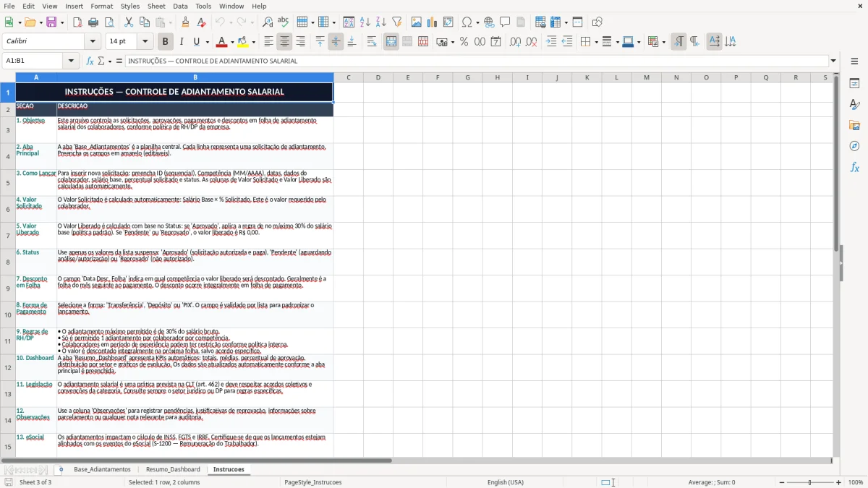Switch to Resumo_Dashboard sheet tab
Viewport: 868px width, 488px height.
pyautogui.click(x=173, y=469)
